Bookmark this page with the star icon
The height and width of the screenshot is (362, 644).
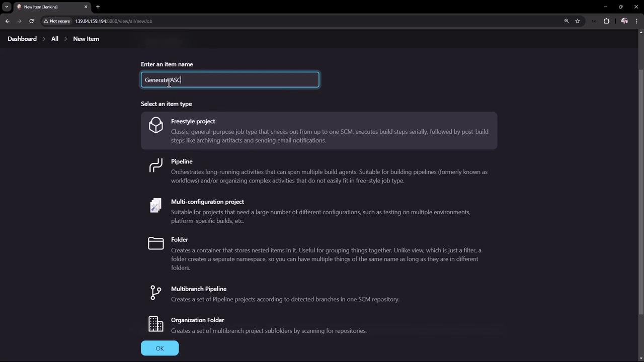pyautogui.click(x=578, y=21)
